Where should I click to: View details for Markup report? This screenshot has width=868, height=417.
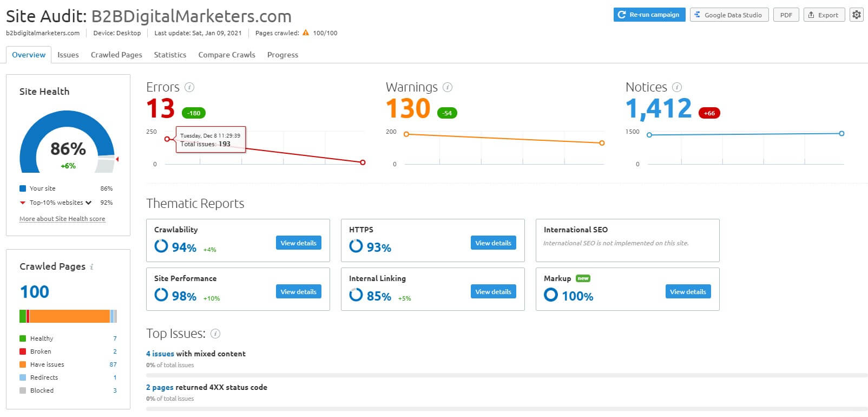point(688,291)
